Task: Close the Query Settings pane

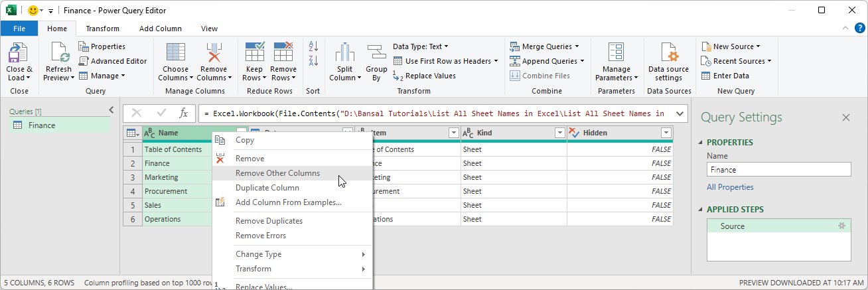Action: click(x=846, y=117)
